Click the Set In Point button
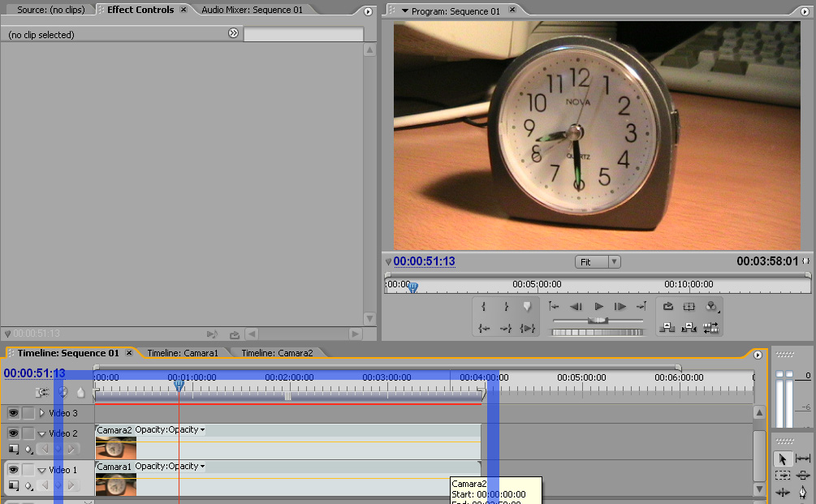Screen dimensions: 816x504 pyautogui.click(x=484, y=307)
